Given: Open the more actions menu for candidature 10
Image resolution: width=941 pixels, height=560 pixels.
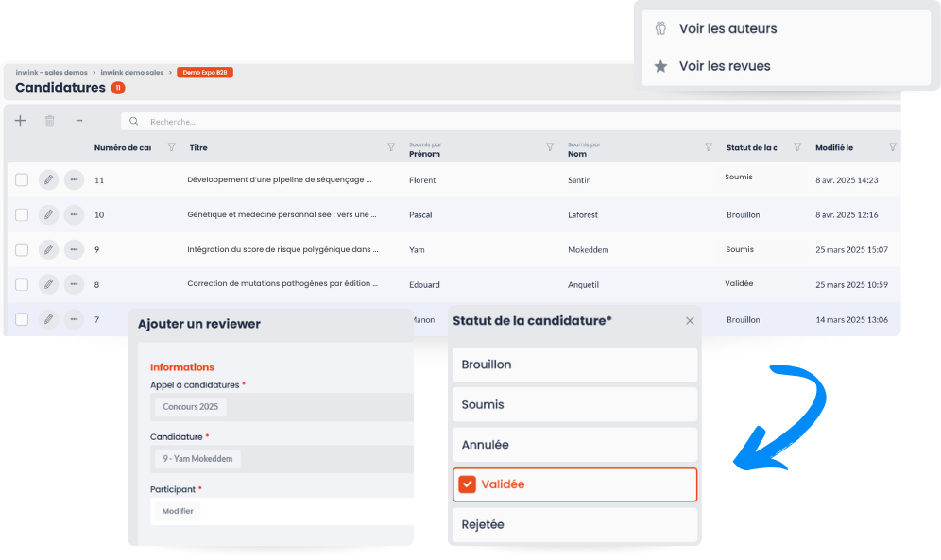Looking at the screenshot, I should 74,214.
